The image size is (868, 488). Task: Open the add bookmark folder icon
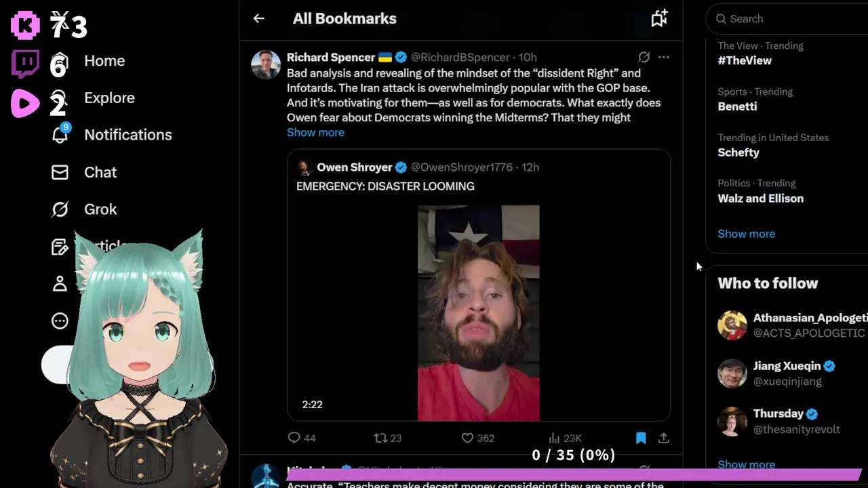(x=659, y=18)
